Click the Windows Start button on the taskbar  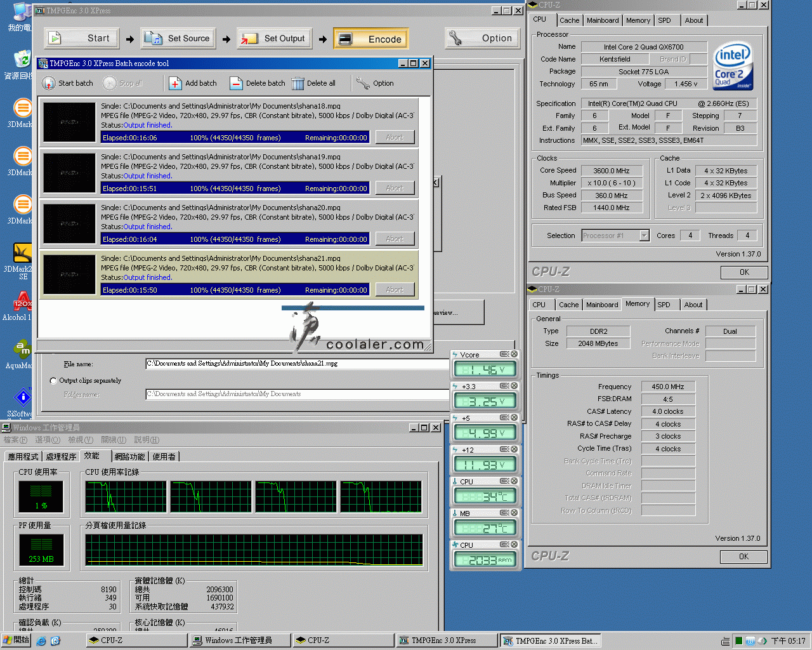16,640
